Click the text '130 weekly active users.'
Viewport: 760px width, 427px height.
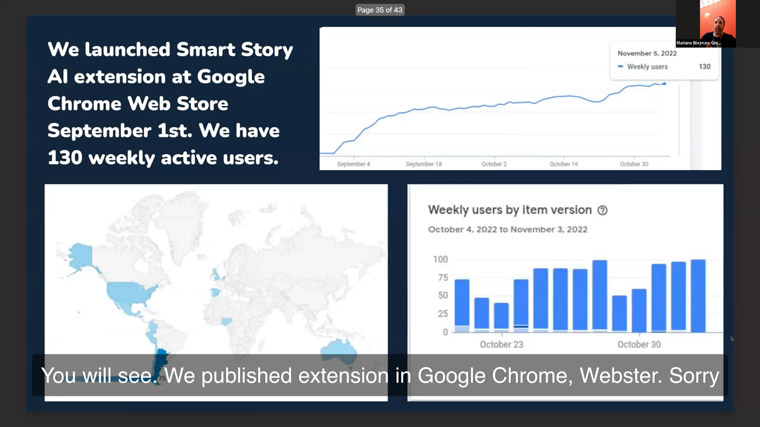coord(163,158)
